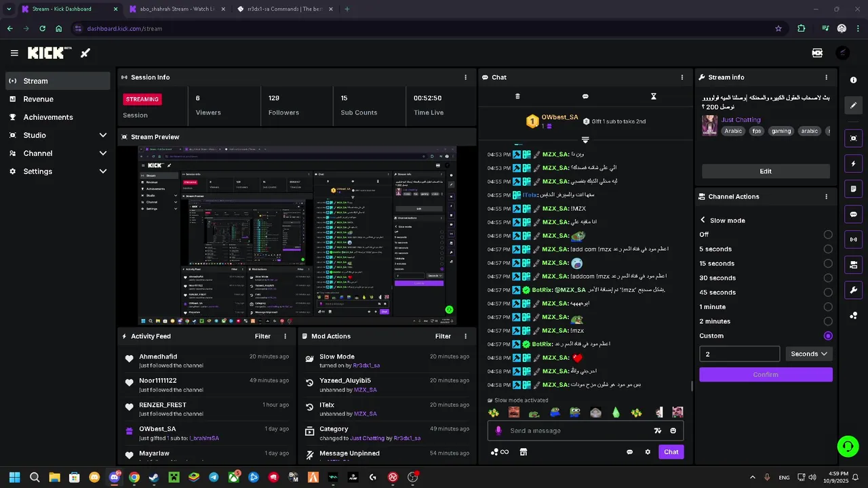Click the hourglass icon in chat toolbar
The image size is (868, 488).
pos(654,96)
